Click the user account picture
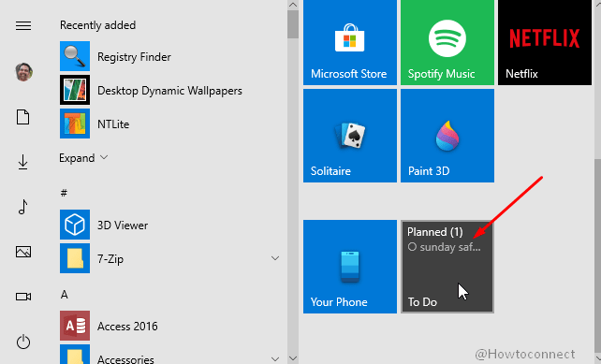This screenshot has width=601, height=364. tap(23, 72)
